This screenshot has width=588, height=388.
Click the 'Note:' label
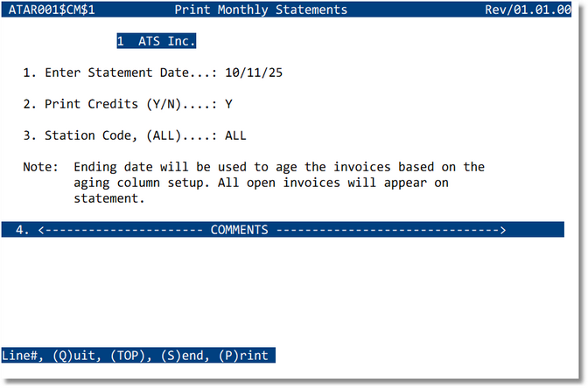(x=41, y=167)
